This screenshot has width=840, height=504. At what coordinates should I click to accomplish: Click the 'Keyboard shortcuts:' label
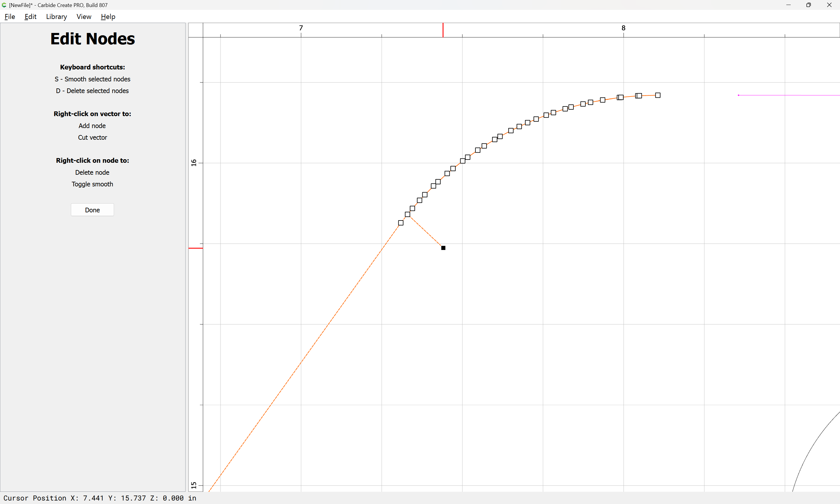tap(92, 67)
